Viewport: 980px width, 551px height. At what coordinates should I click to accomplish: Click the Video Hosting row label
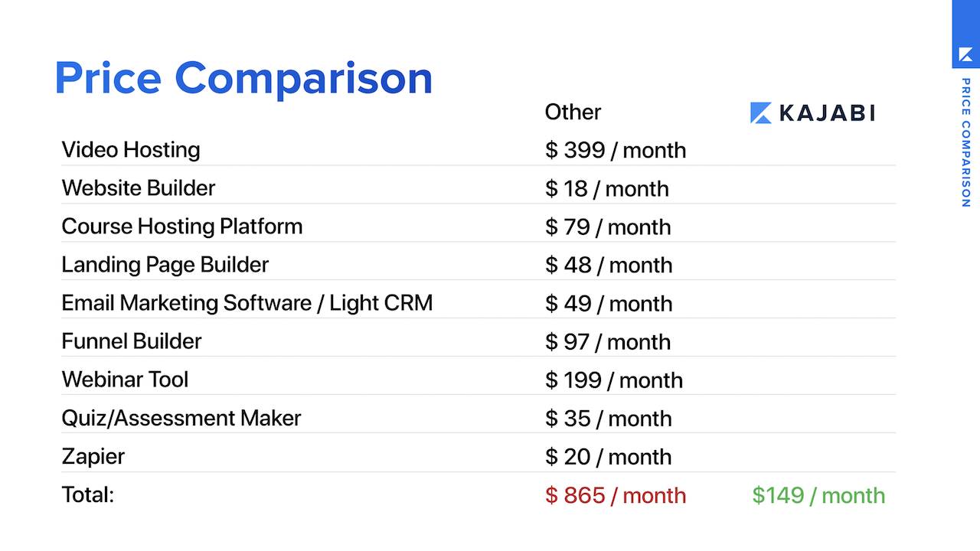[131, 149]
